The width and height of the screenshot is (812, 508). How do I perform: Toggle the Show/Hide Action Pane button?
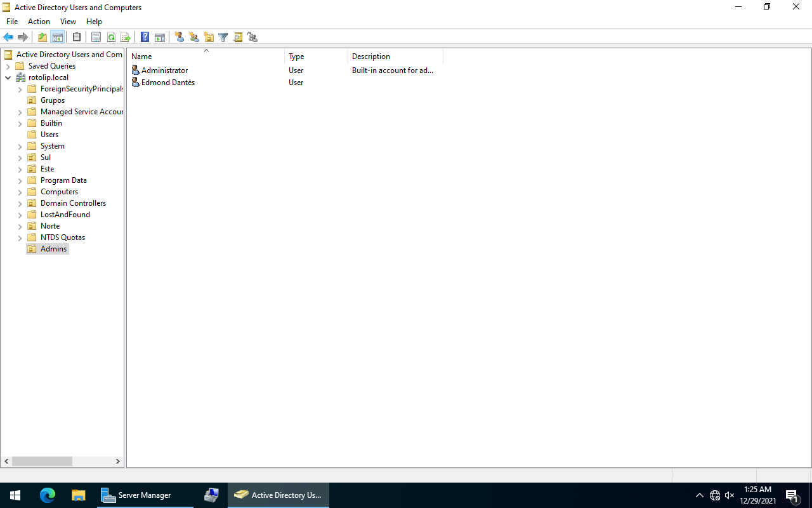click(160, 37)
